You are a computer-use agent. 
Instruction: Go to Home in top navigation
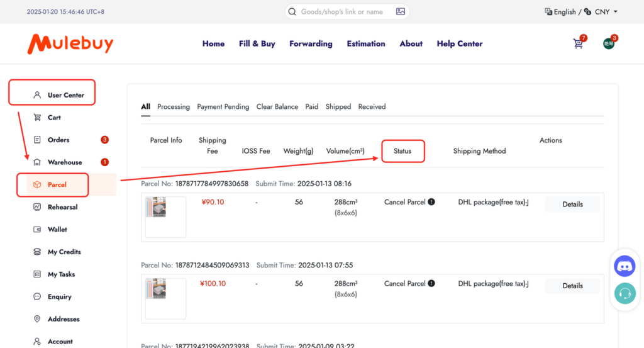click(213, 43)
